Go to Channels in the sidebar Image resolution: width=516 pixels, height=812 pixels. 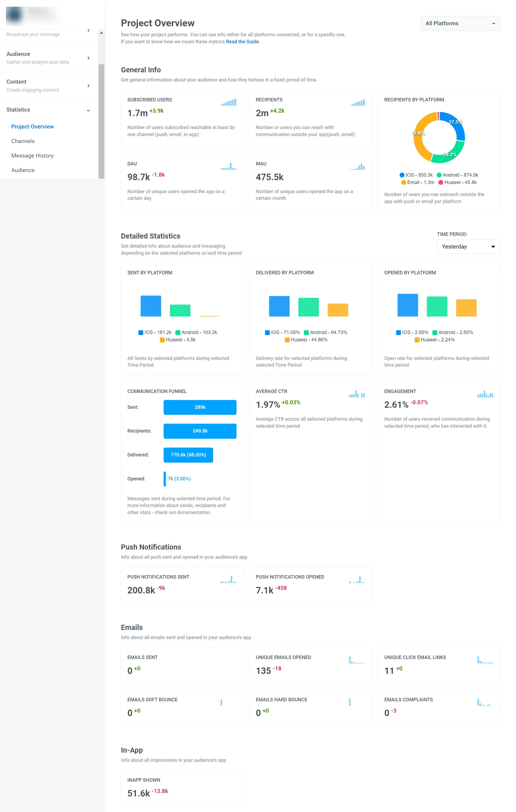coord(23,141)
